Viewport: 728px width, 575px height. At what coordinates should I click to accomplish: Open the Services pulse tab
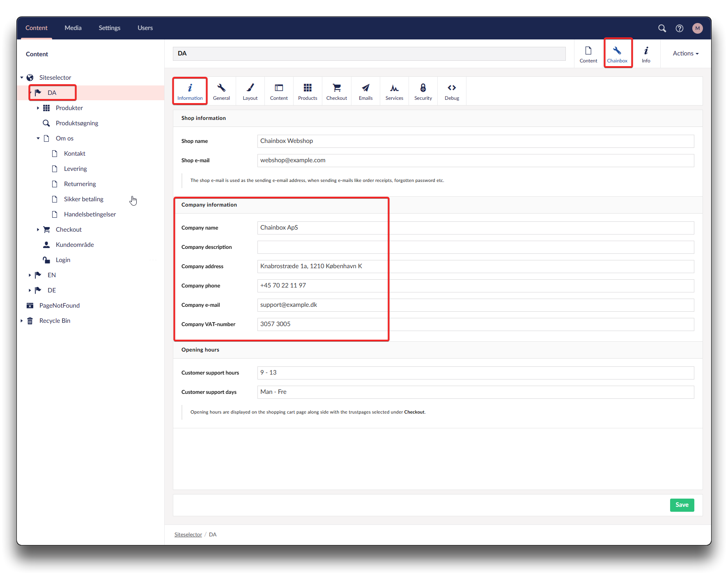click(x=394, y=91)
